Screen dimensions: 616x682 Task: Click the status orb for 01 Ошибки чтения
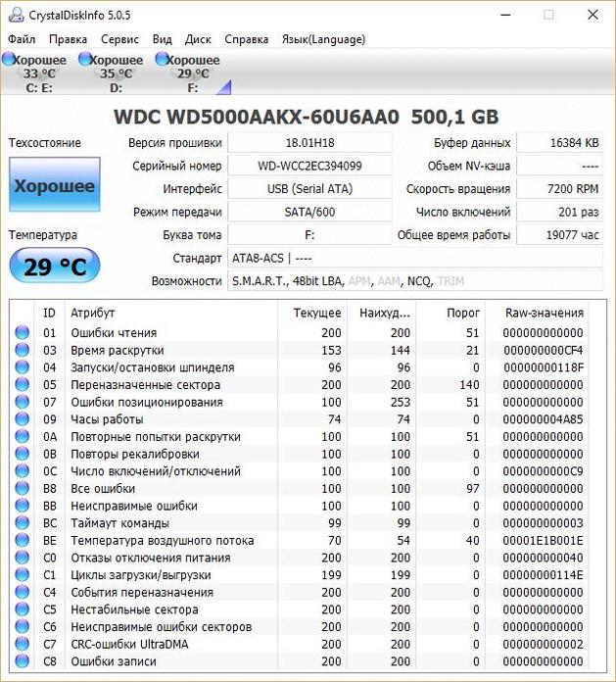click(23, 332)
